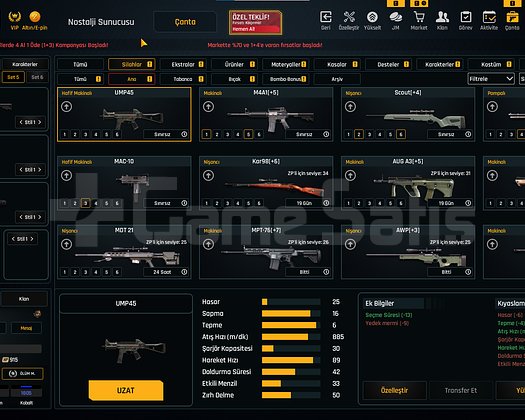
Task: Click the Çanta header button
Action: (x=185, y=22)
